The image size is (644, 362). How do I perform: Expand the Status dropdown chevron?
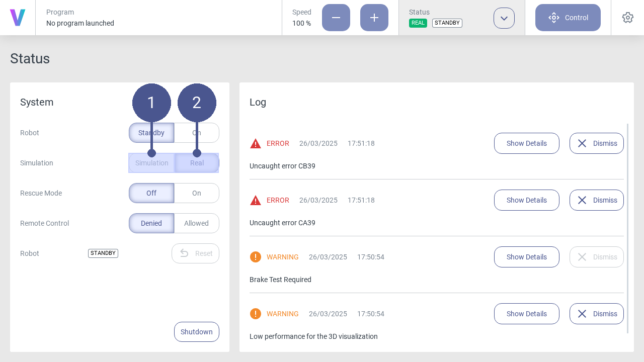click(504, 18)
